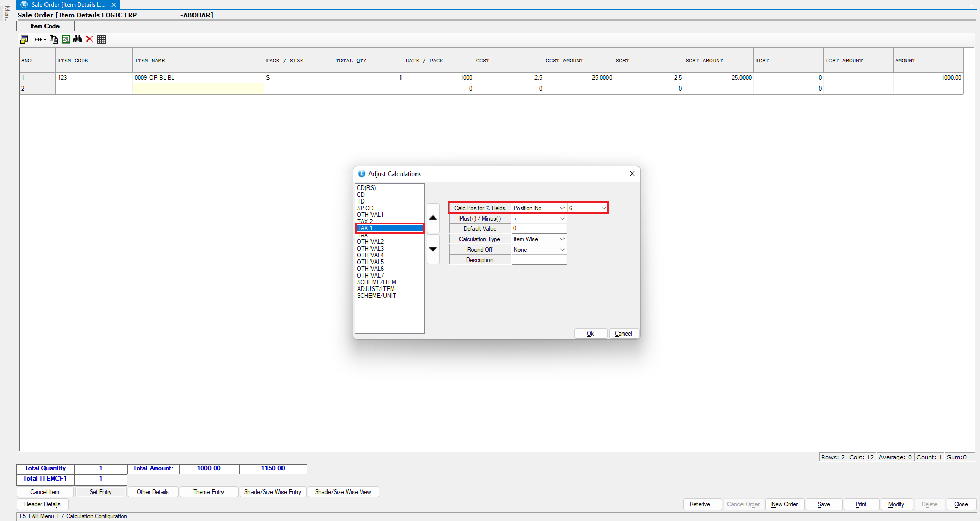Close the Adjust Calculations dialog
The image size is (980, 521).
click(x=632, y=173)
